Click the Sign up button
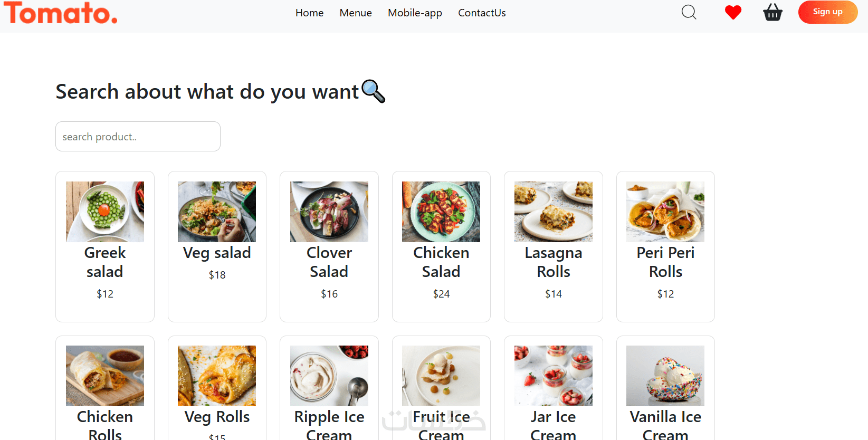 827,12
